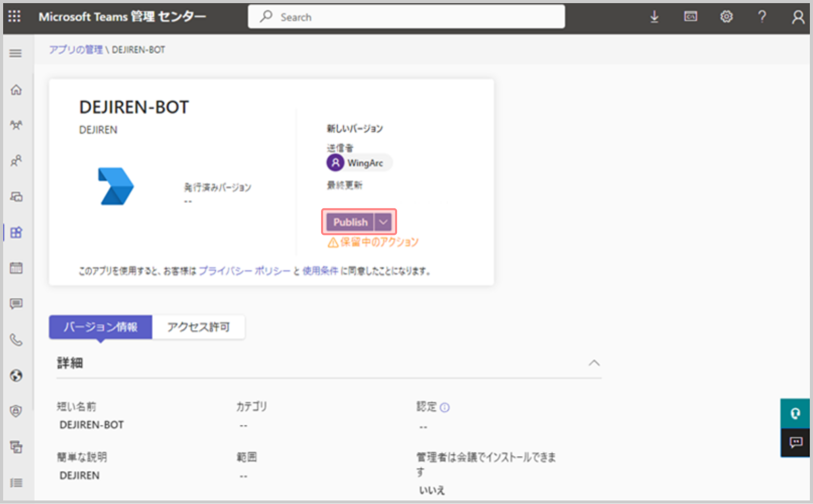The image size is (813, 504).
Task: Open Meetings calendar icon in sidebar
Action: pyautogui.click(x=16, y=268)
